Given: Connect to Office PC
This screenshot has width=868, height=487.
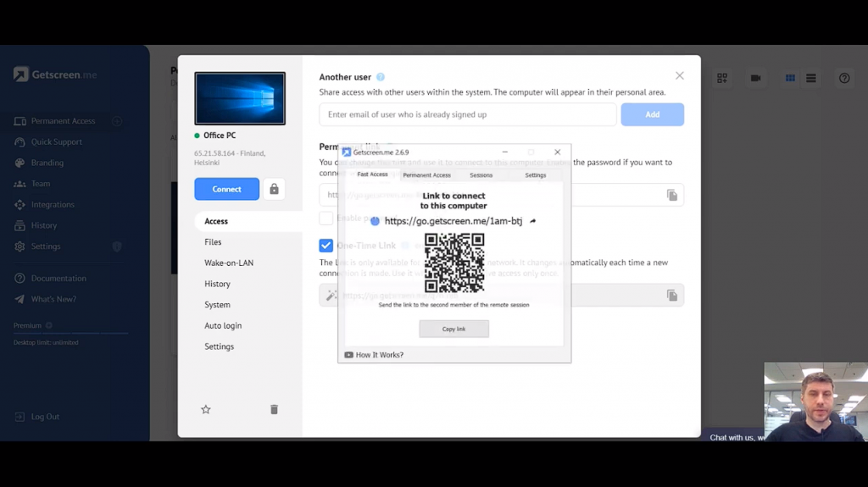Looking at the screenshot, I should pos(227,189).
